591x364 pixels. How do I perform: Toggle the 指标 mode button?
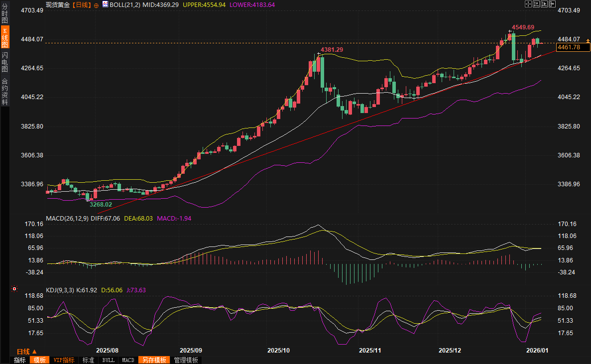(20, 360)
